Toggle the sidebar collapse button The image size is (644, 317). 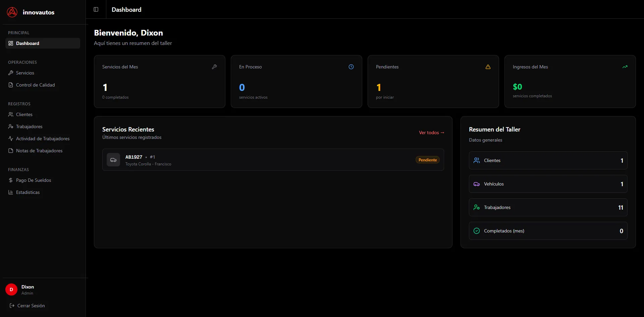pos(96,9)
